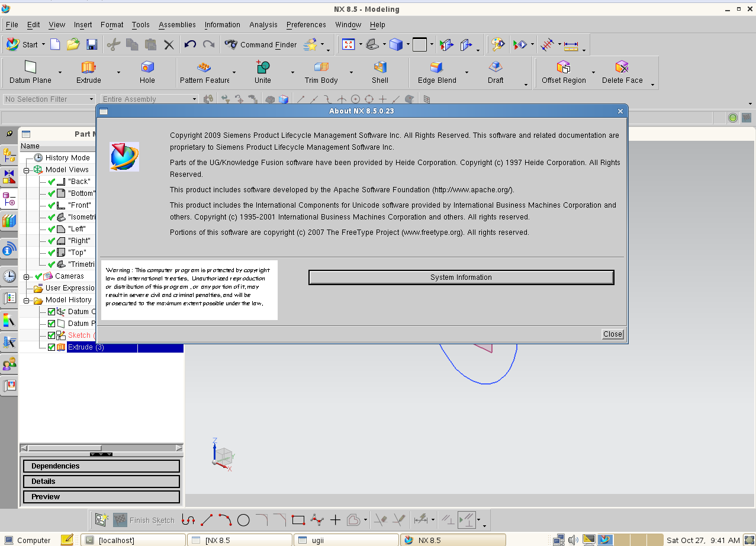The image size is (756, 546).
Task: Click the Extrude tool icon
Action: tap(89, 67)
